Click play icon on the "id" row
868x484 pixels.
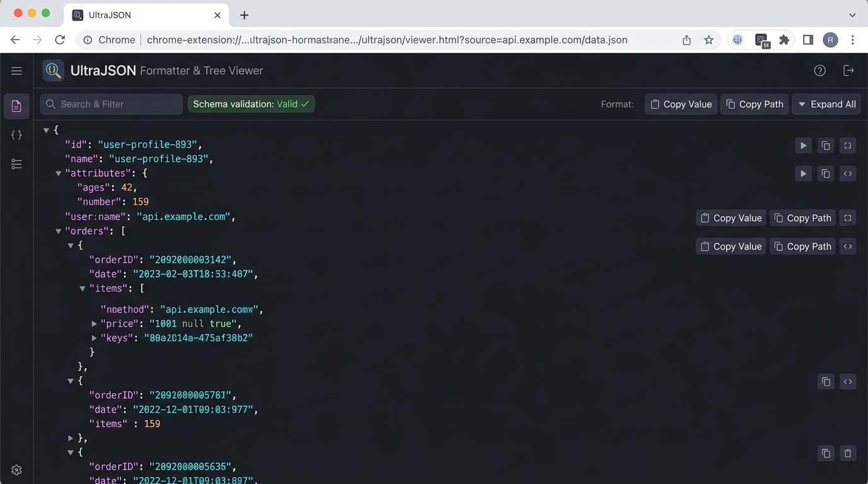coord(803,146)
